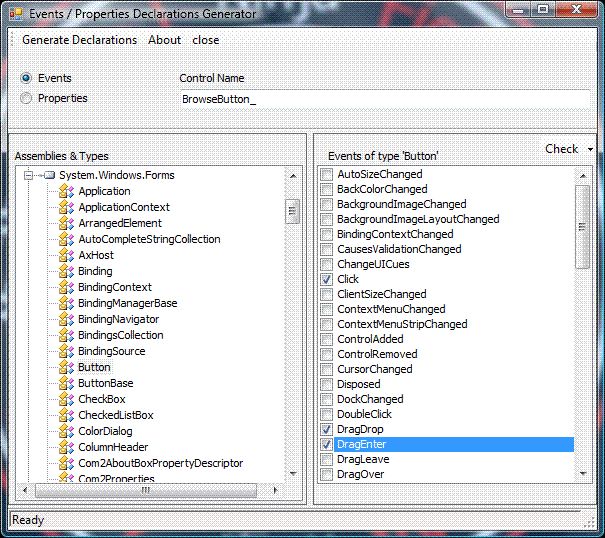Viewport: 605px width, 538px height.
Task: Click the ButtonBase type icon
Action: [x=66, y=384]
